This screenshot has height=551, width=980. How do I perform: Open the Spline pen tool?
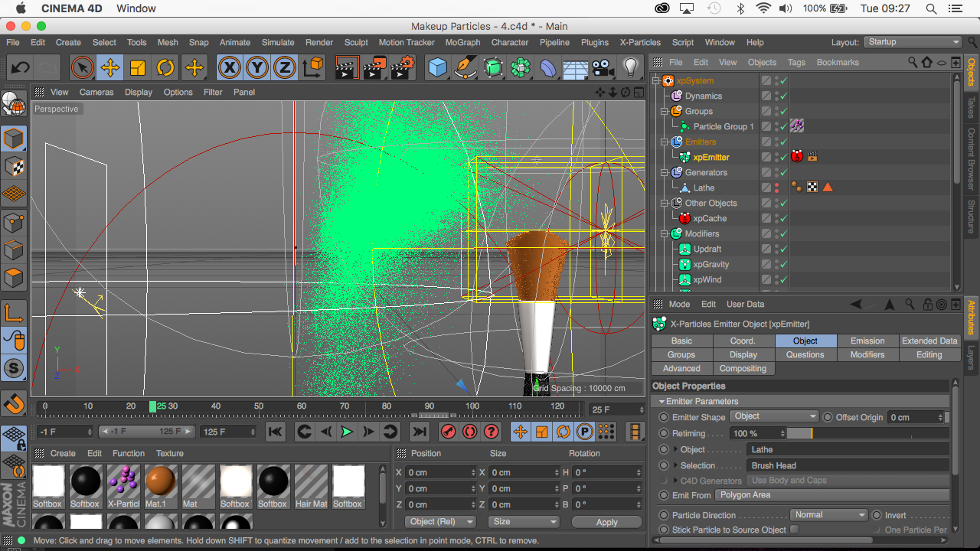coord(465,67)
